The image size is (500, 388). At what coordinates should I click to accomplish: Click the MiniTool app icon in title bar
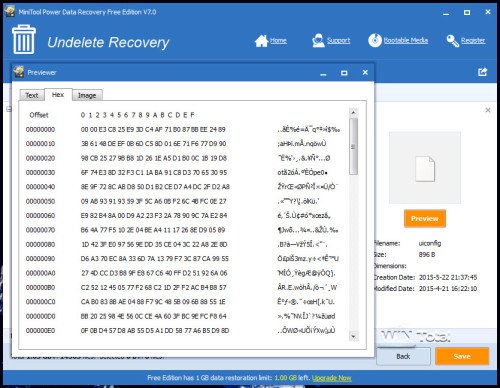[x=10, y=12]
